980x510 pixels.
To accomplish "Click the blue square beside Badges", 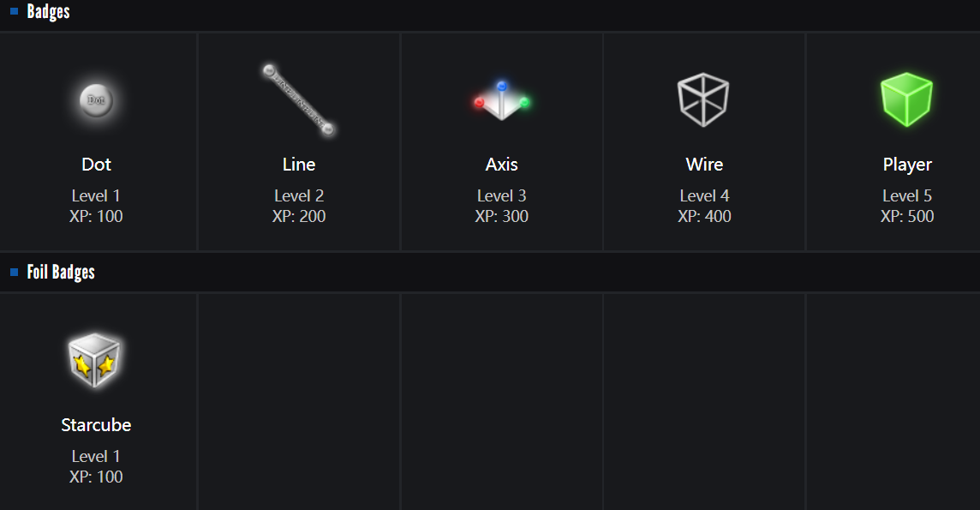I will [x=14, y=12].
